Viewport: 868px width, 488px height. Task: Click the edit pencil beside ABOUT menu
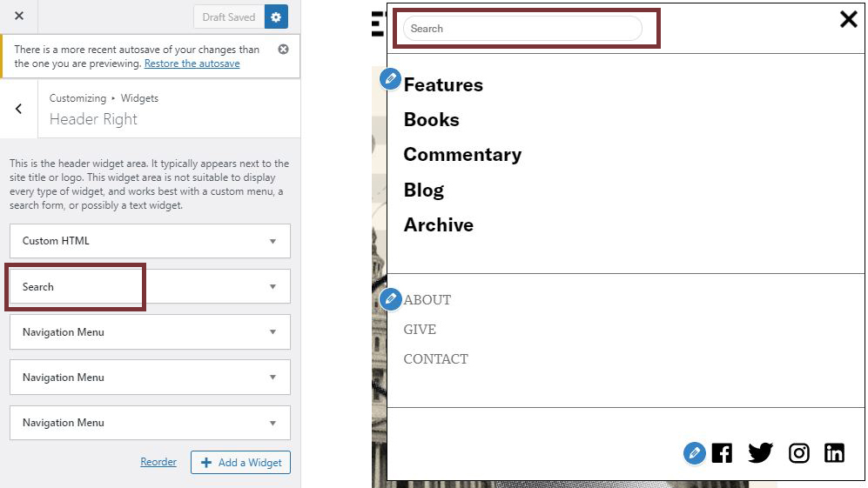point(391,299)
